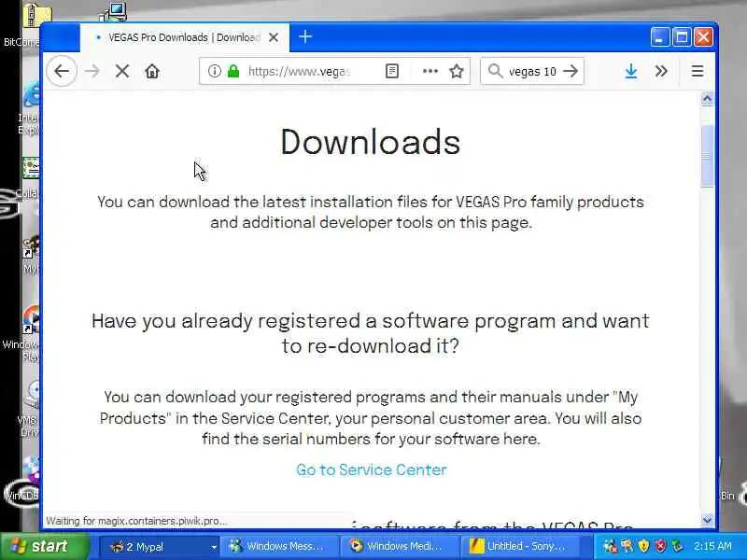
Task: Open the downloads arrow panel
Action: 631,72
